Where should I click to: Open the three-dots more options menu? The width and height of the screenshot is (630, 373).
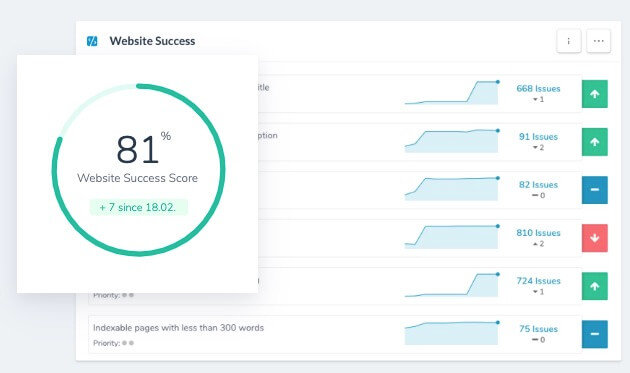click(599, 41)
